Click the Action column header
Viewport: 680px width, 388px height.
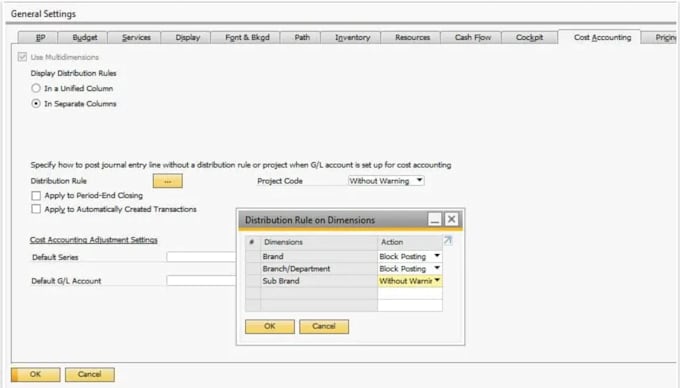[x=410, y=242]
